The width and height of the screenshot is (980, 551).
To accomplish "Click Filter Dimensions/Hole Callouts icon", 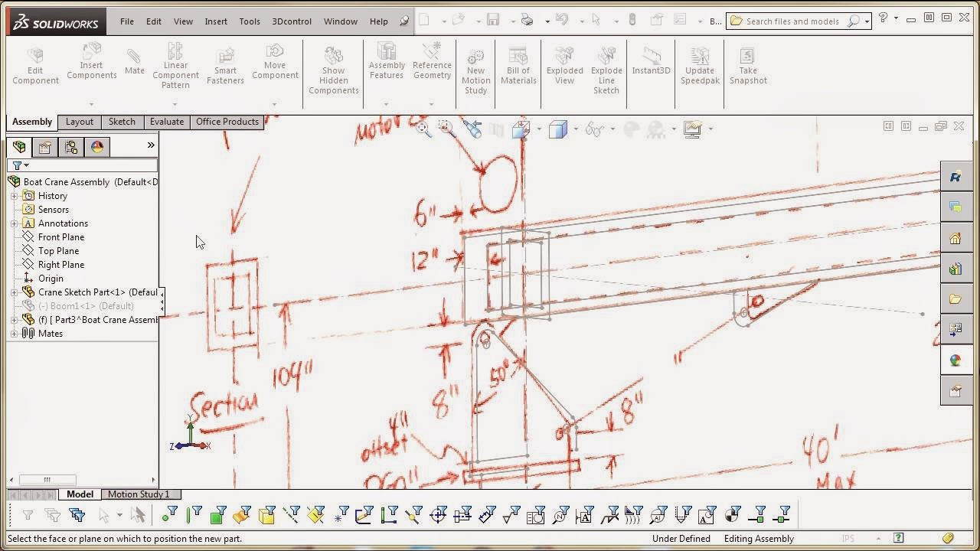I will click(487, 515).
